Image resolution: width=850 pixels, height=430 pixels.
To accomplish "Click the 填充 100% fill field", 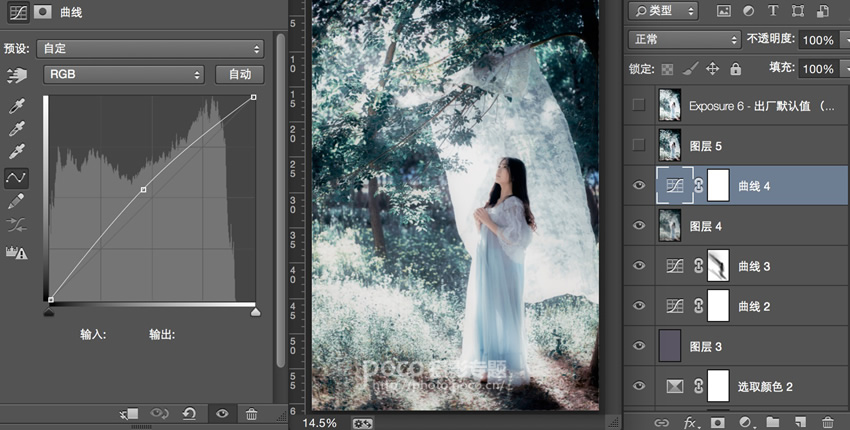I will (819, 69).
